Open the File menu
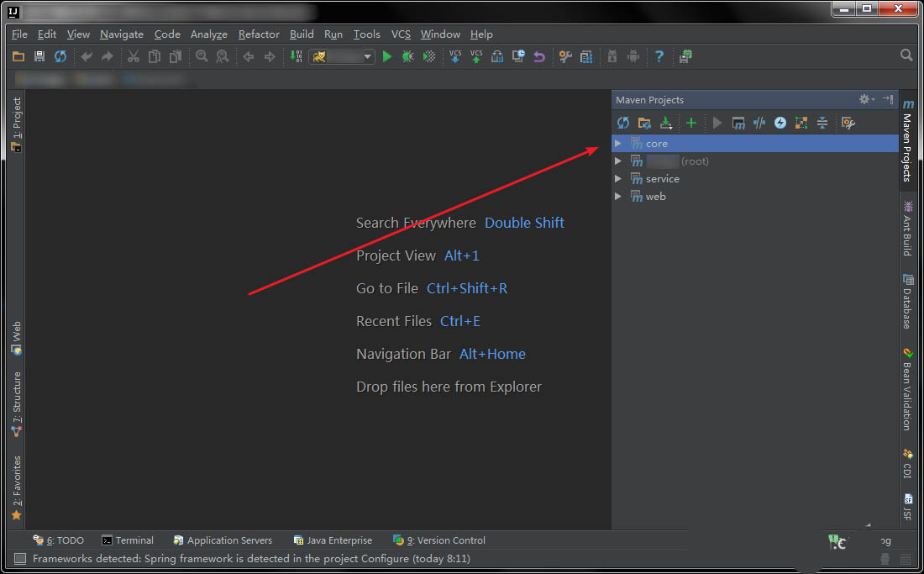This screenshot has height=574, width=924. (19, 34)
